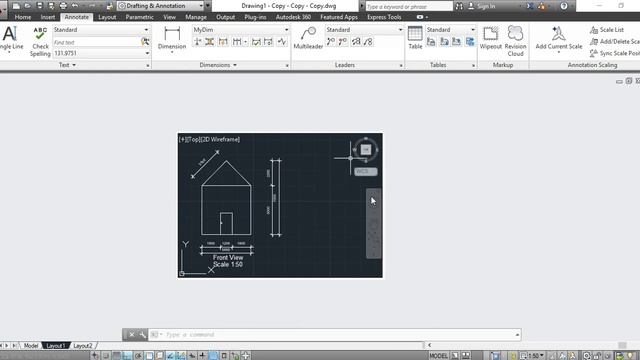Click the Find text input field
The height and width of the screenshot is (360, 640).
point(97,42)
